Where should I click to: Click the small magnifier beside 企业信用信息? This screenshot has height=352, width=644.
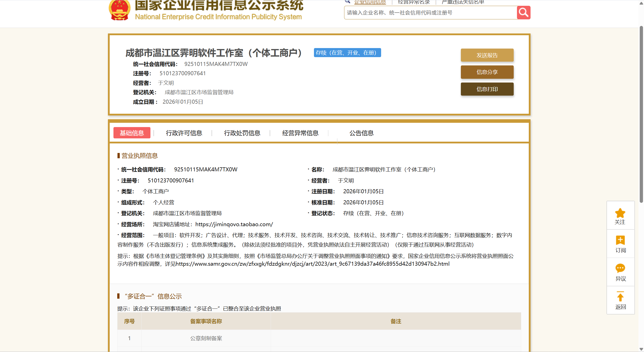click(x=348, y=2)
